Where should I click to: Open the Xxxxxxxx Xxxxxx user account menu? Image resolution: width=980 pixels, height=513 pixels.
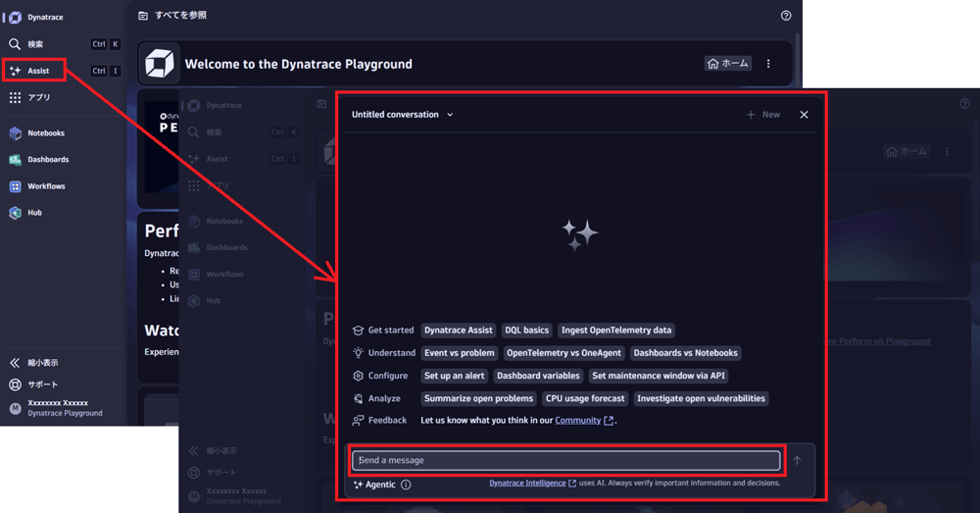click(57, 408)
